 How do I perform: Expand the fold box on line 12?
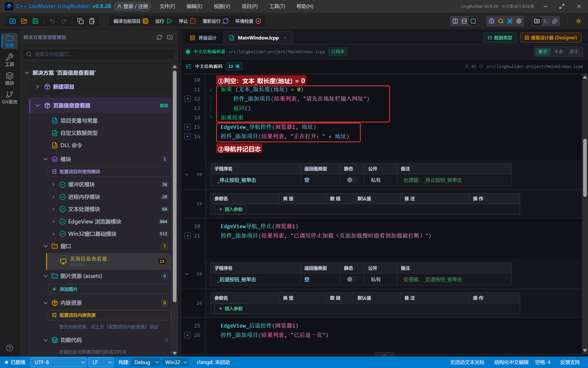[x=188, y=99]
